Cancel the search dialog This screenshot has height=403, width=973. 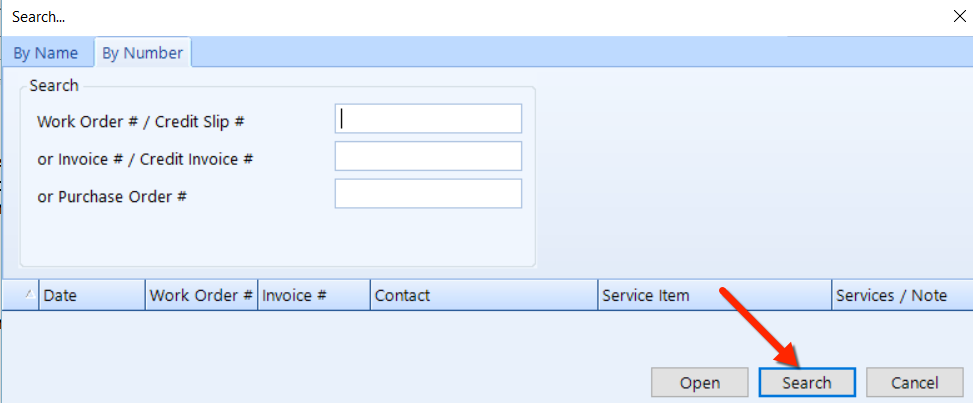[915, 383]
